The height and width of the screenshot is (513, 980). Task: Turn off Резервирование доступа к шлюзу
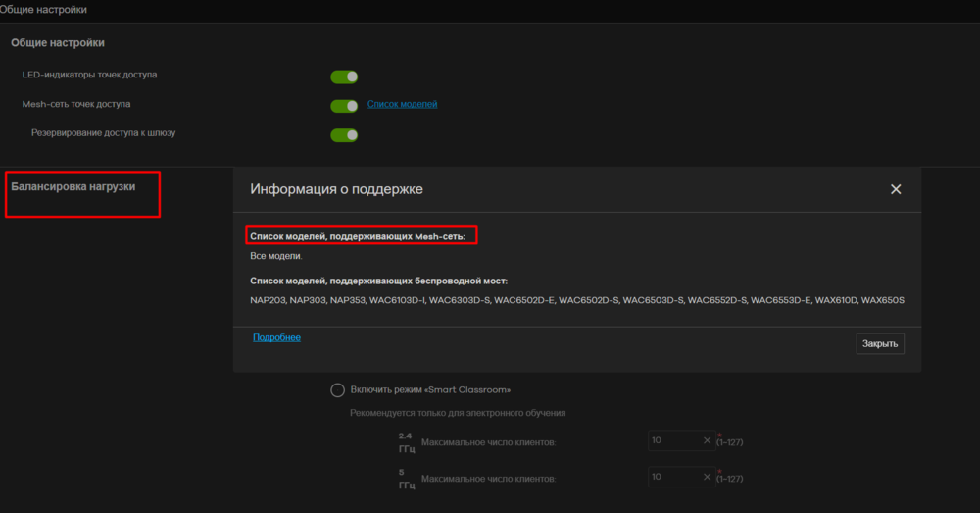344,135
